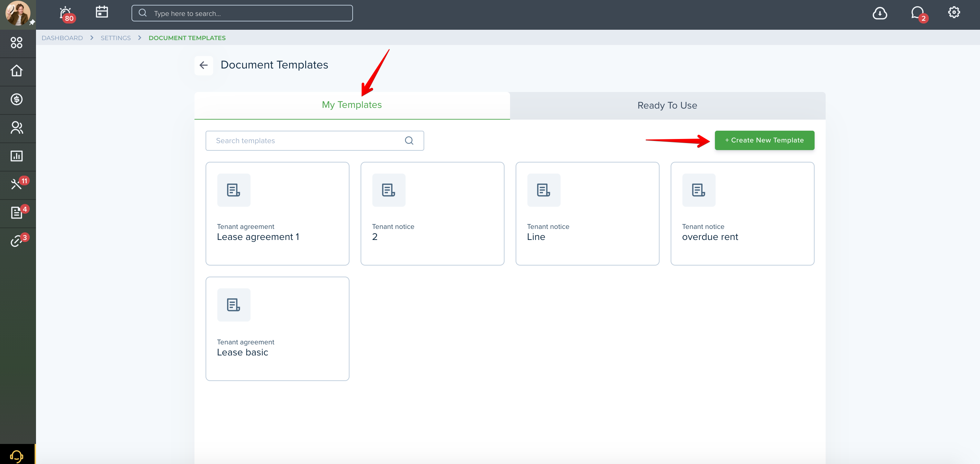Image resolution: width=980 pixels, height=464 pixels.
Task: Focus the global Type here to search field
Action: tap(242, 13)
